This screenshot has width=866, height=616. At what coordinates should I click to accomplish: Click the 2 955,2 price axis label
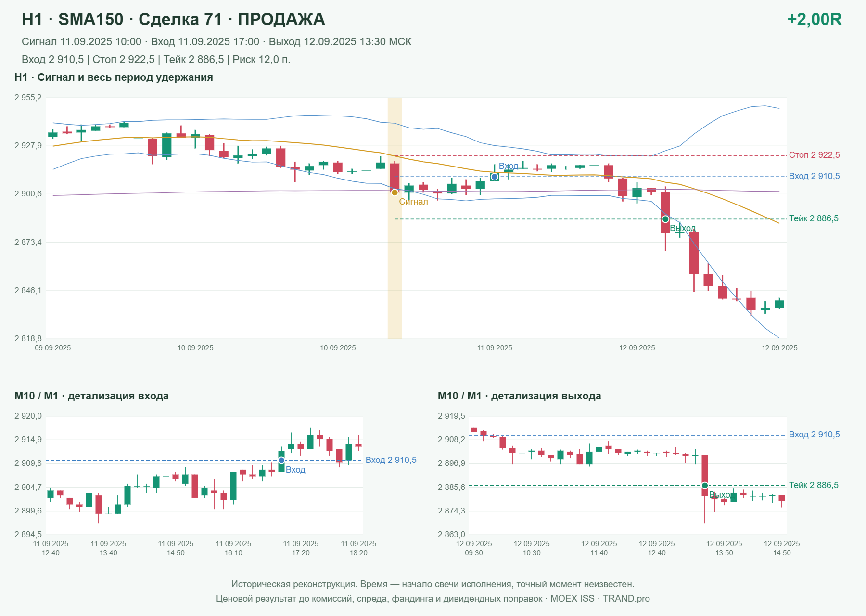28,98
